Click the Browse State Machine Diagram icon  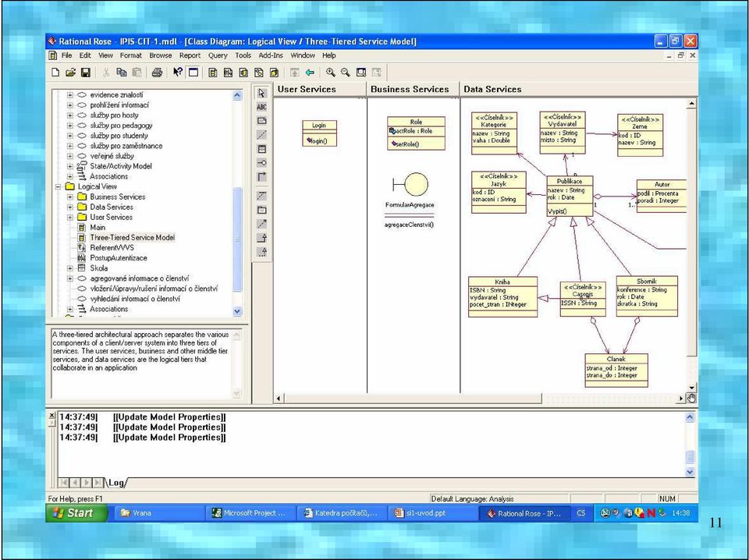tap(259, 73)
